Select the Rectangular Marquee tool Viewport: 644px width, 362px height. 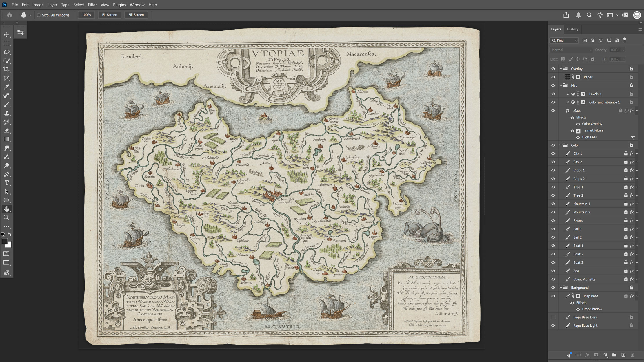point(6,43)
